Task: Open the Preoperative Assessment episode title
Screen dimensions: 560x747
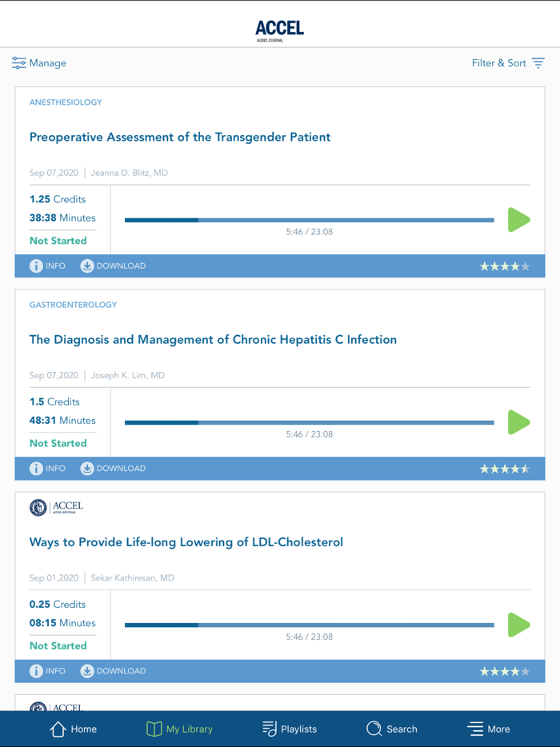Action: point(179,137)
